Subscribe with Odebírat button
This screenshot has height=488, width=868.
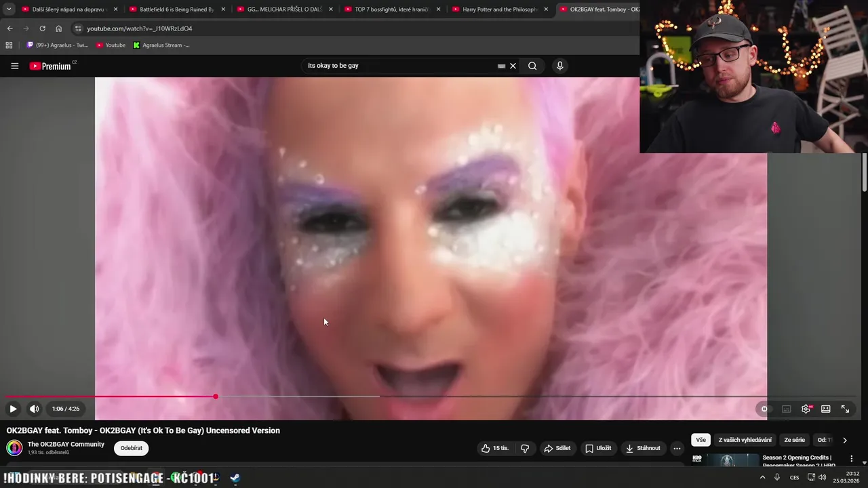[132, 448]
